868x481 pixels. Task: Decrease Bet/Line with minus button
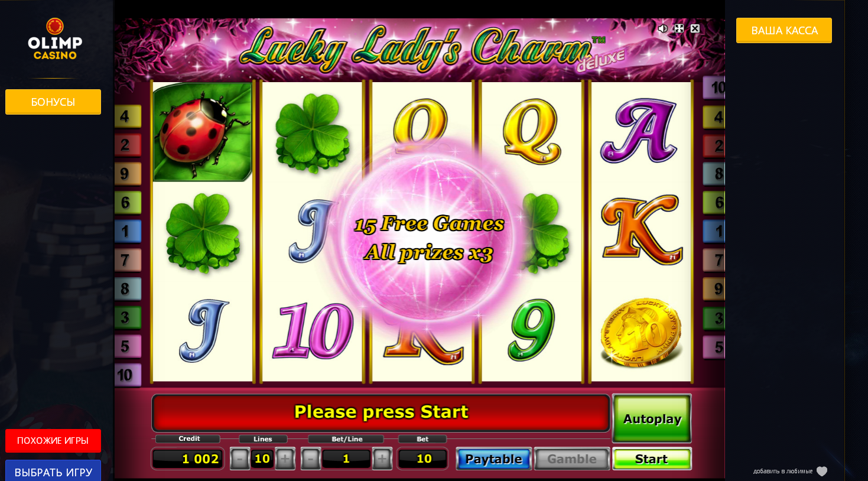[310, 459]
